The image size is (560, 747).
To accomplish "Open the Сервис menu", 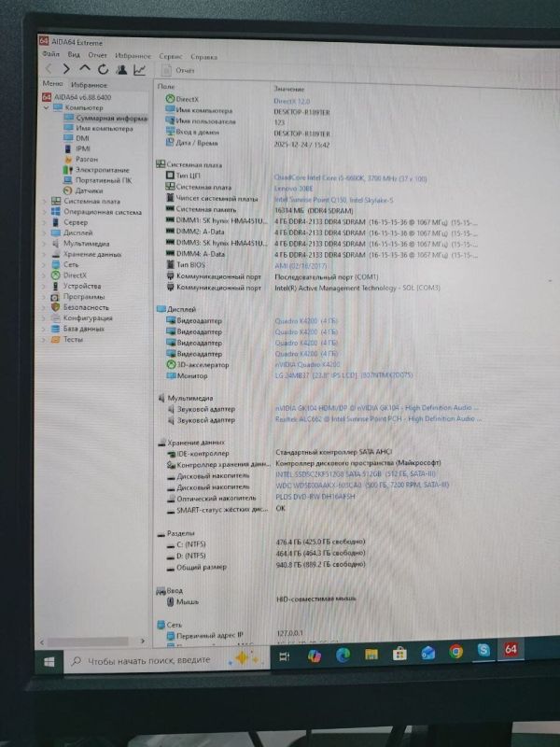I will 171,56.
